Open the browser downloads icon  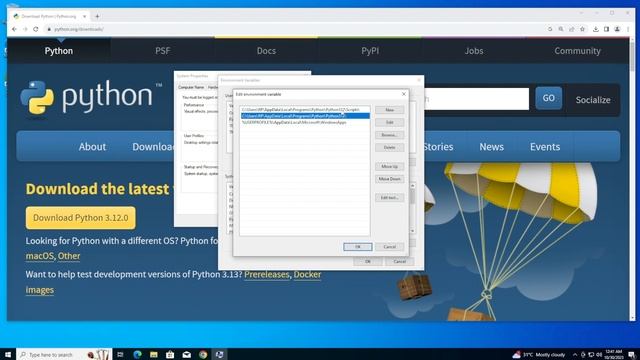click(596, 29)
